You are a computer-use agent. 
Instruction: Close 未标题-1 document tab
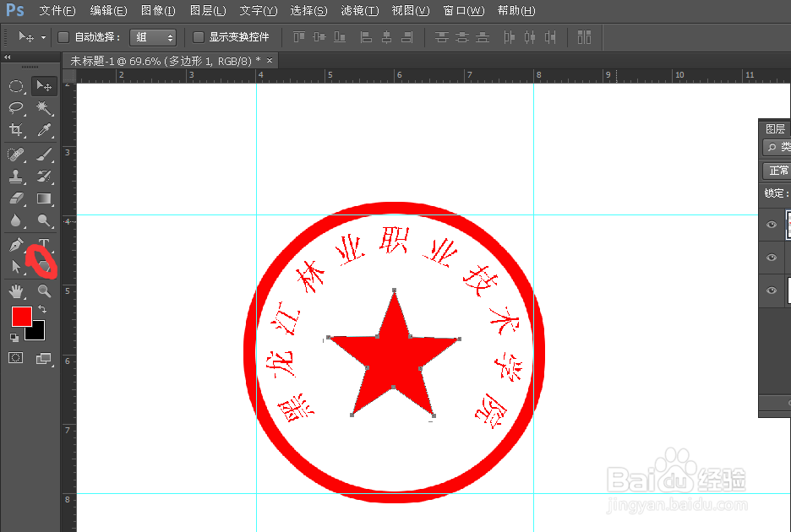pyautogui.click(x=270, y=60)
